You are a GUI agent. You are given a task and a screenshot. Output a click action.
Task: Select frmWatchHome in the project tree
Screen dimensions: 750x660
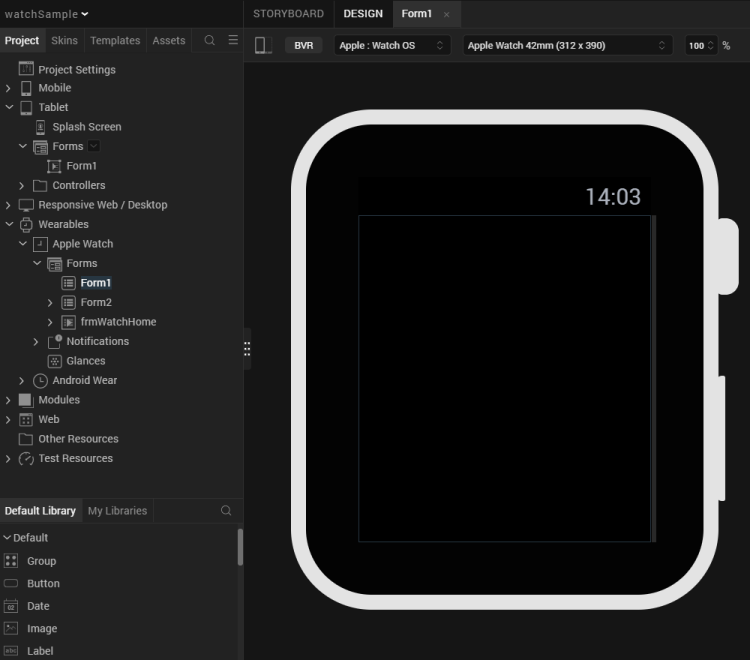click(x=118, y=322)
